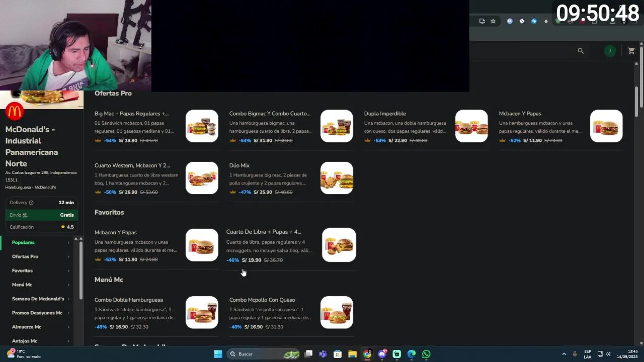644x362 pixels.
Task: Open Combo Bigmac Y Combo Cuarto offer
Action: [x=291, y=126]
